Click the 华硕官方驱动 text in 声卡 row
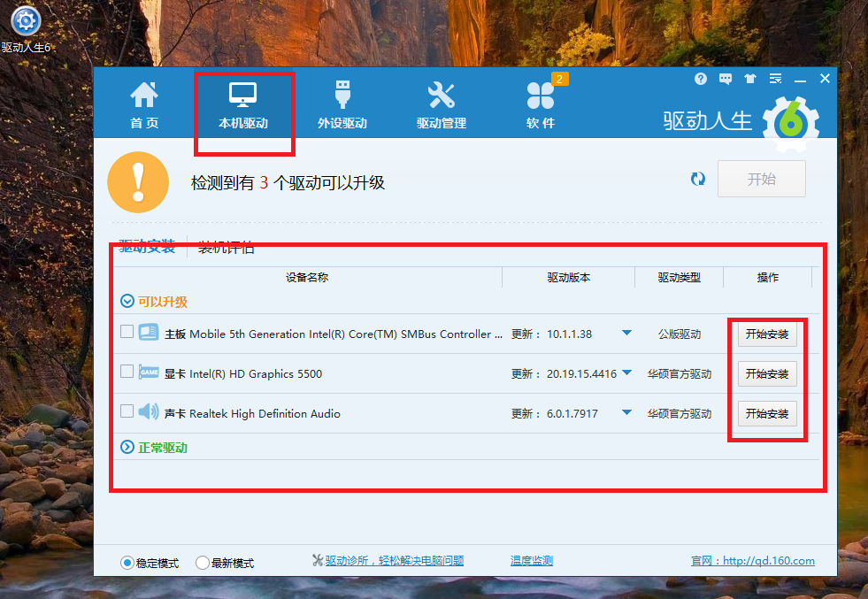The image size is (868, 599). point(680,413)
